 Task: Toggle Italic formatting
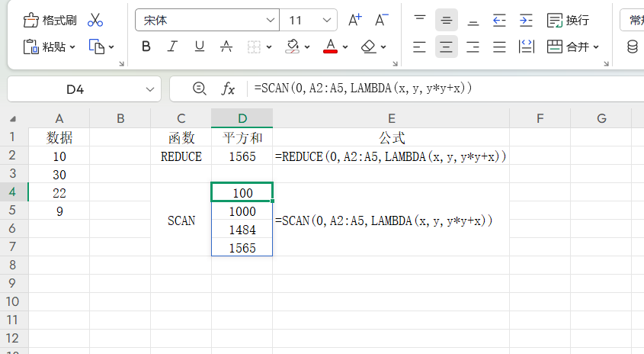click(x=173, y=47)
